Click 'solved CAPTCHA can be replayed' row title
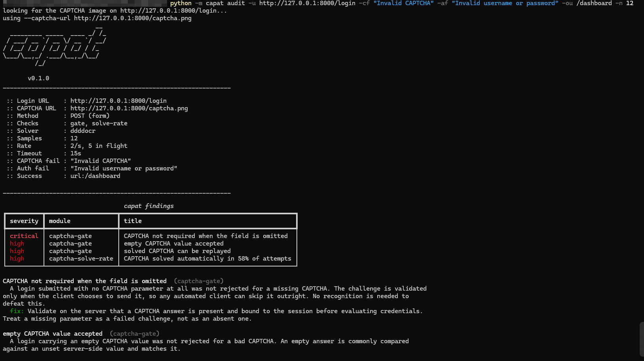Screen dimensions: 644x361 pos(177,251)
